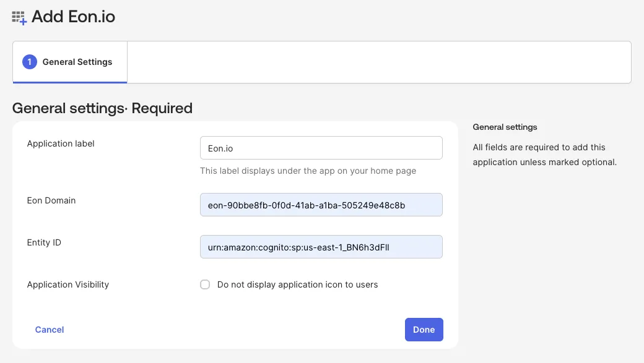Click the Entity ID input field
The height and width of the screenshot is (363, 644).
point(321,247)
